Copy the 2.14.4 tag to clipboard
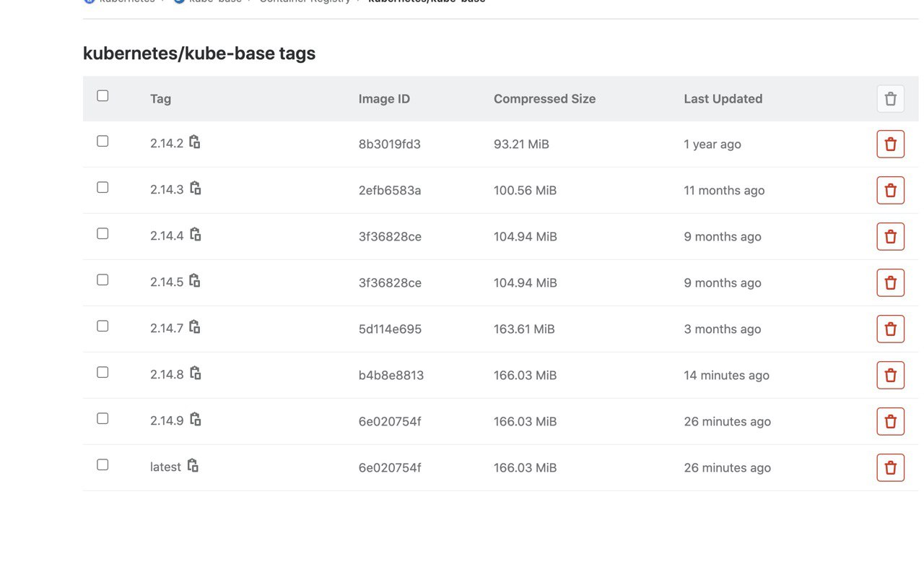 tap(195, 235)
